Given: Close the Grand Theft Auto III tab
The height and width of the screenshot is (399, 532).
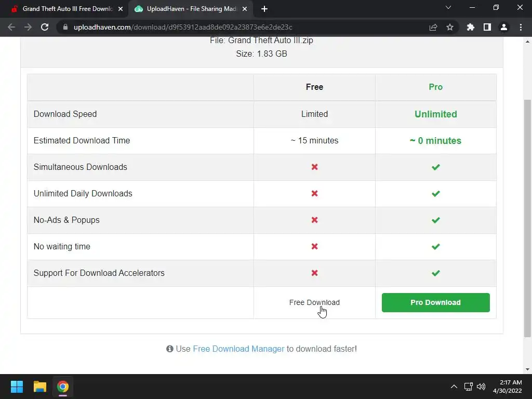Looking at the screenshot, I should (x=121, y=9).
